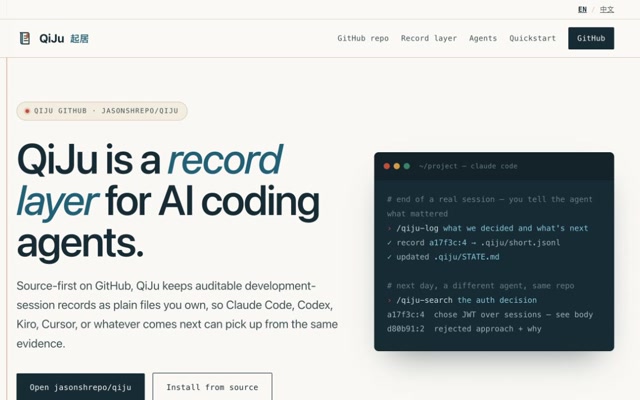Click 'record a17f3c:4 → .qiju/short.jsonl' line

[473, 242]
